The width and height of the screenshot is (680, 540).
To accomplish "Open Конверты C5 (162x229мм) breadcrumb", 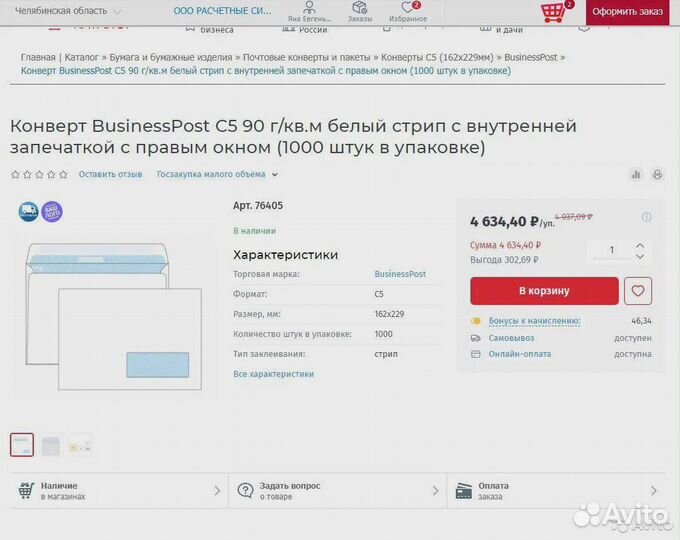I will (x=437, y=57).
